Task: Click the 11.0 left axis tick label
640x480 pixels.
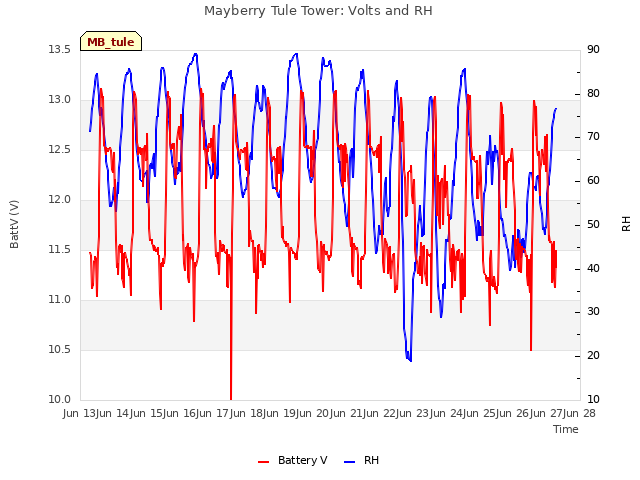Action: (60, 300)
